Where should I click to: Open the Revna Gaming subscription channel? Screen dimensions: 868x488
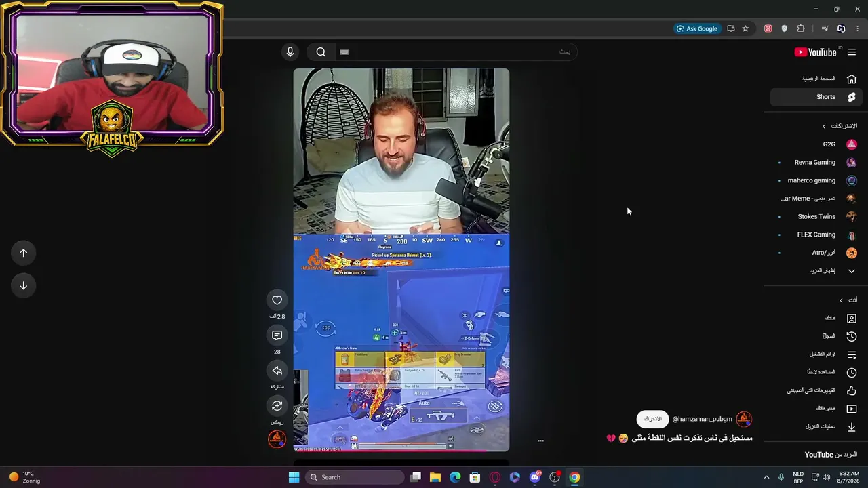[816, 163]
